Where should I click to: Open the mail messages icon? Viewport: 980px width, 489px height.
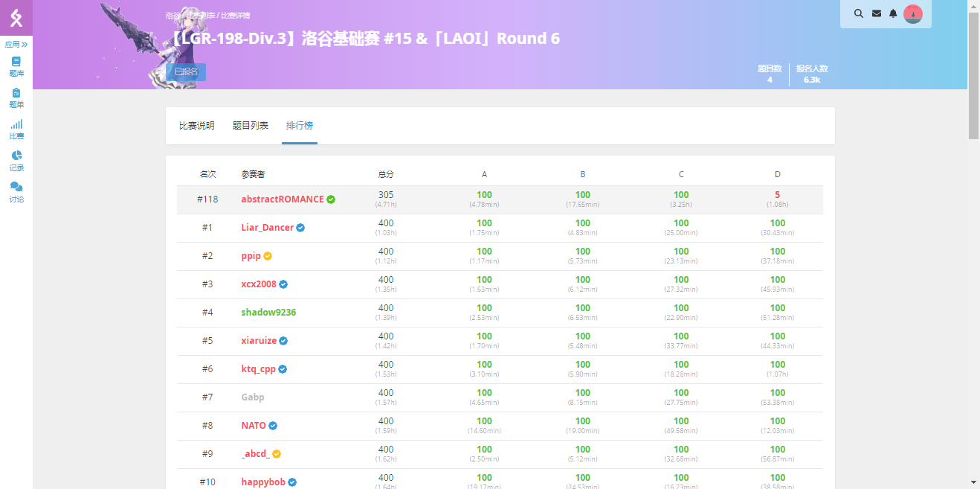877,13
